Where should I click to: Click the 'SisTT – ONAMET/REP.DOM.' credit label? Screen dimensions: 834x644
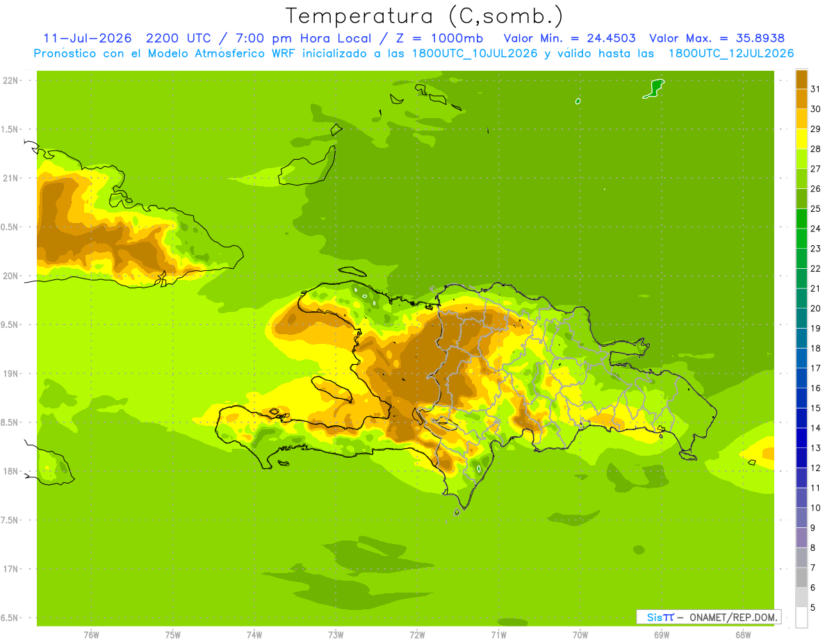[708, 617]
